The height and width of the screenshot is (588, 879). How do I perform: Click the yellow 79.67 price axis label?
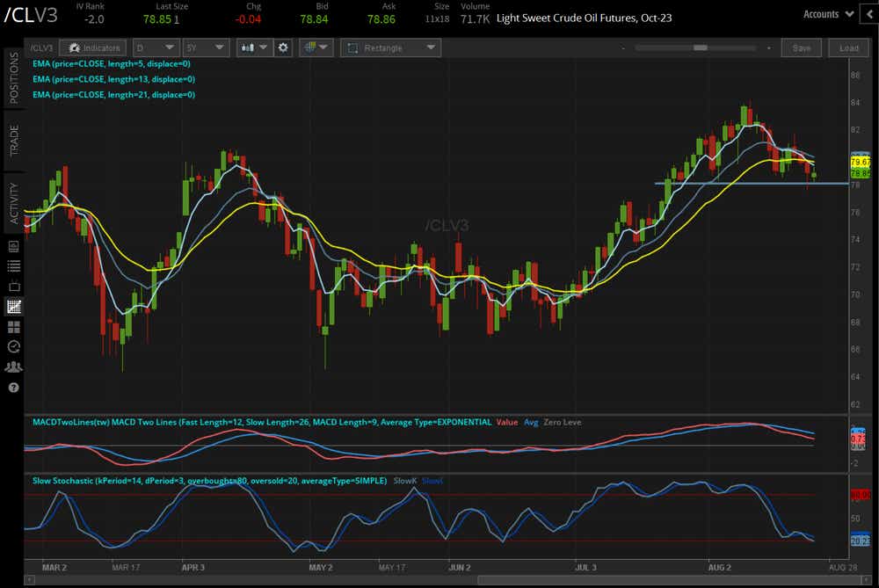(x=860, y=162)
